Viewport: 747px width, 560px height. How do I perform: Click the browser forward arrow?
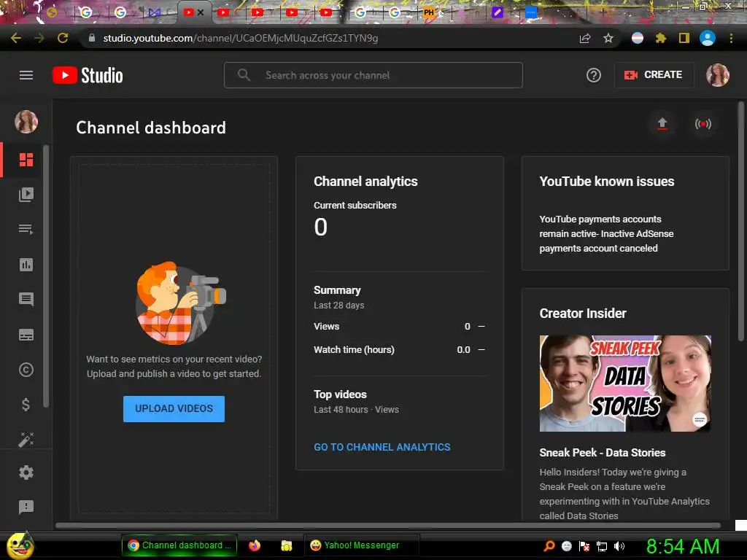point(39,38)
